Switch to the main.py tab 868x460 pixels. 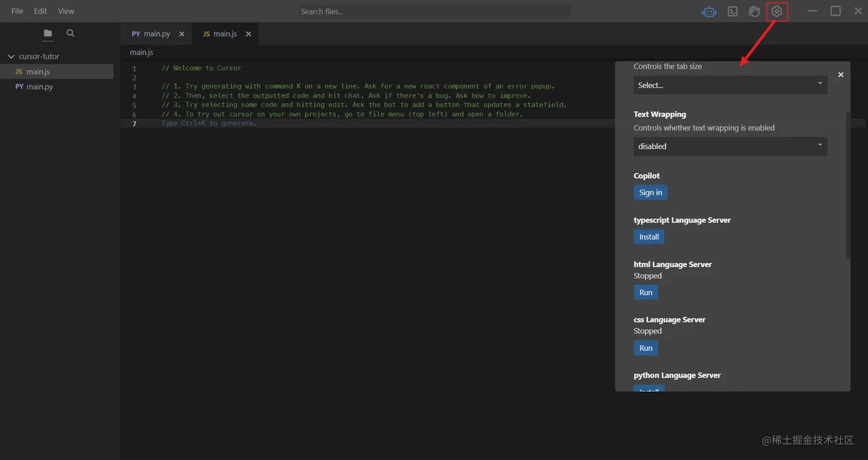(152, 34)
